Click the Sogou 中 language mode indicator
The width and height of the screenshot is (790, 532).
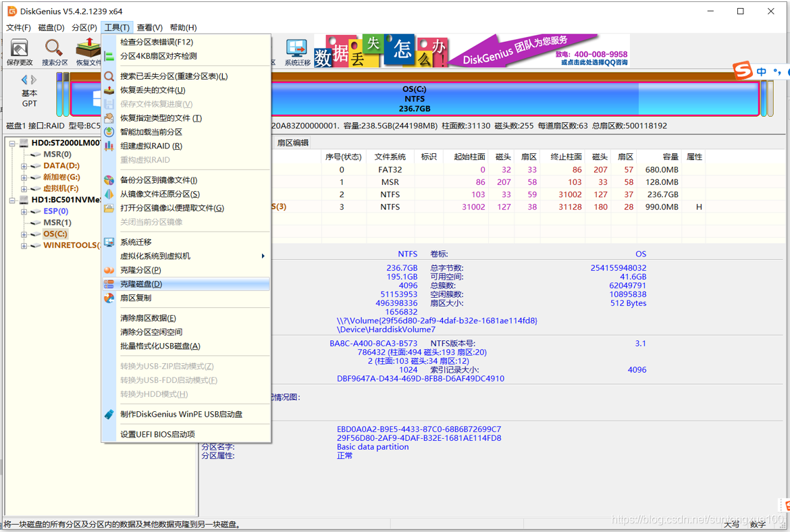pyautogui.click(x=761, y=72)
